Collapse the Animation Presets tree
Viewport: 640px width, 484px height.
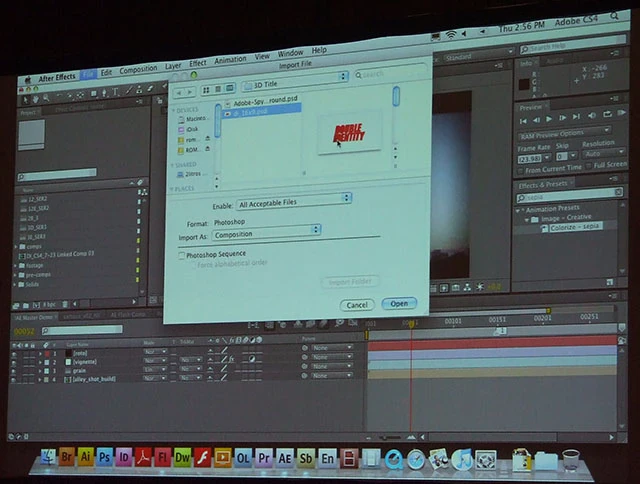pyautogui.click(x=518, y=211)
